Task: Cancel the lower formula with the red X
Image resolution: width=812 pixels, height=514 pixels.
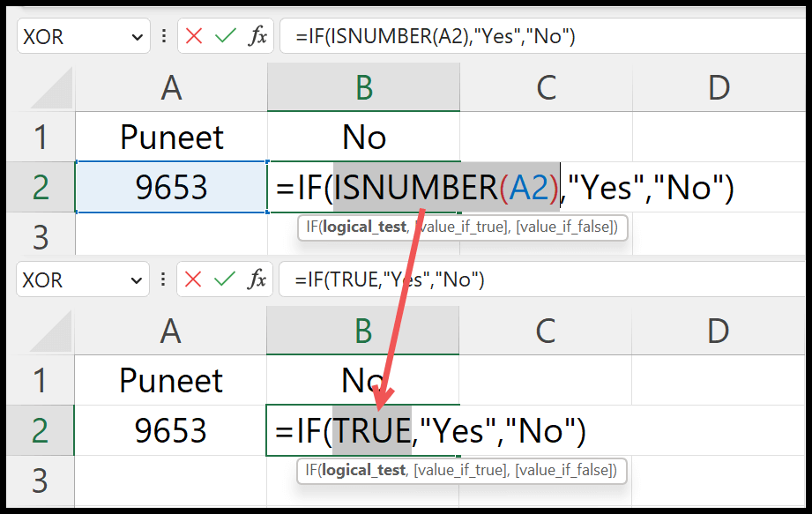Action: point(191,280)
